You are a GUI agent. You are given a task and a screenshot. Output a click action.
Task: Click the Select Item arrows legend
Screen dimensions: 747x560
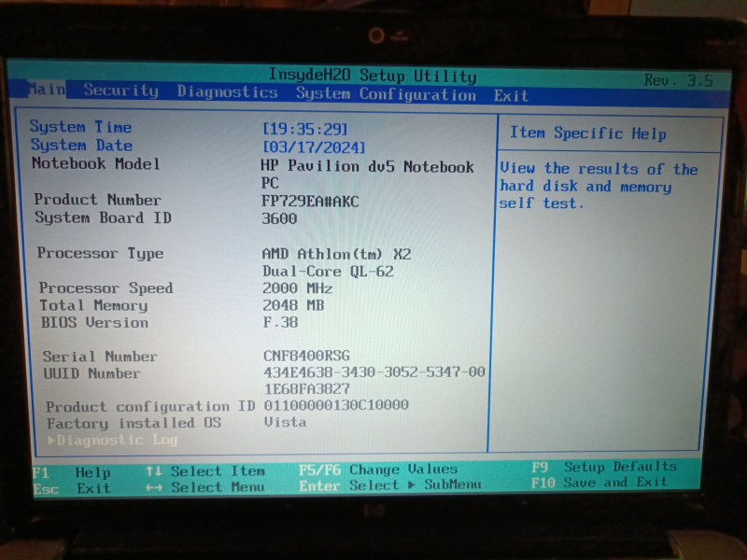(205, 471)
